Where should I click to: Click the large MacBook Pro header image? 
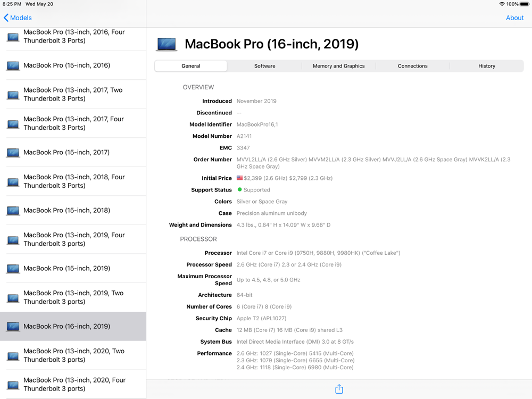coord(167,44)
